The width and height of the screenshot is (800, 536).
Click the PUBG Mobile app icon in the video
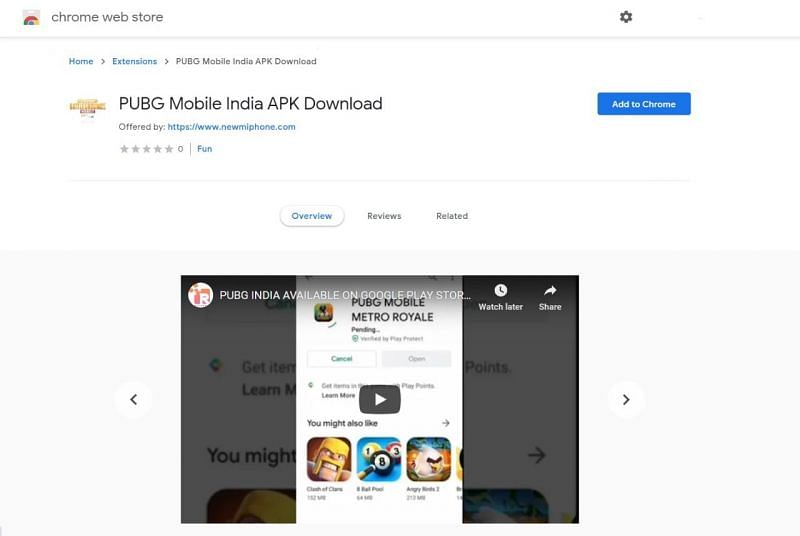point(323,312)
